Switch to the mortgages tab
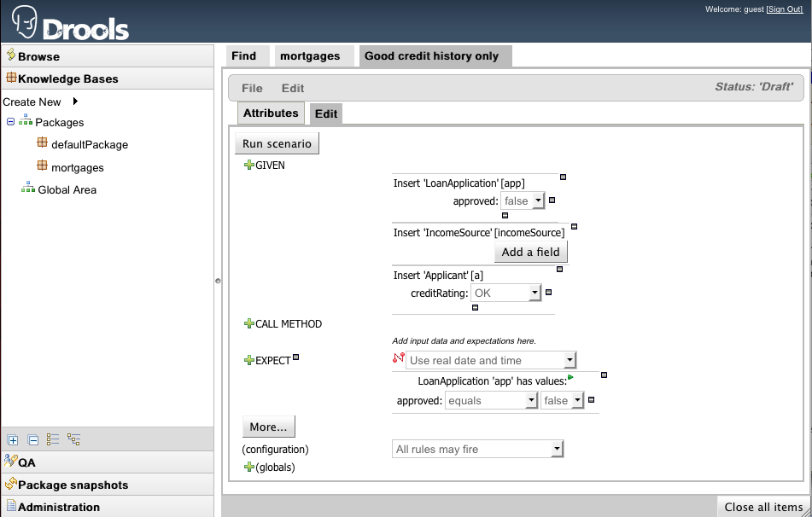 click(314, 56)
